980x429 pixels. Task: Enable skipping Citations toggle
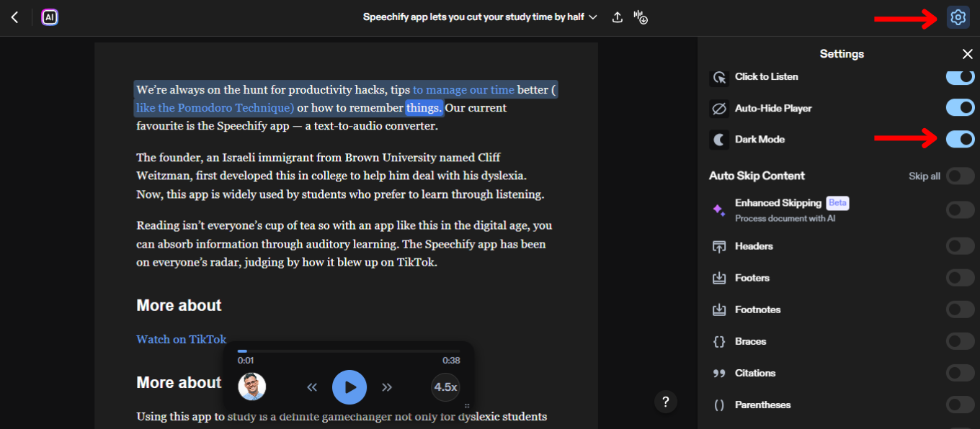(961, 373)
